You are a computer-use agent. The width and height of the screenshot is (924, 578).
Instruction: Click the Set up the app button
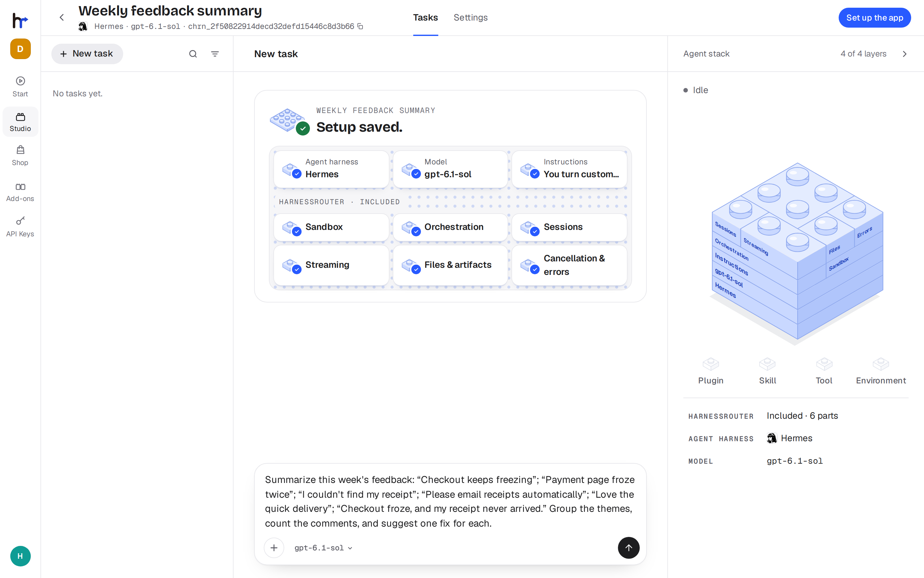874,18
